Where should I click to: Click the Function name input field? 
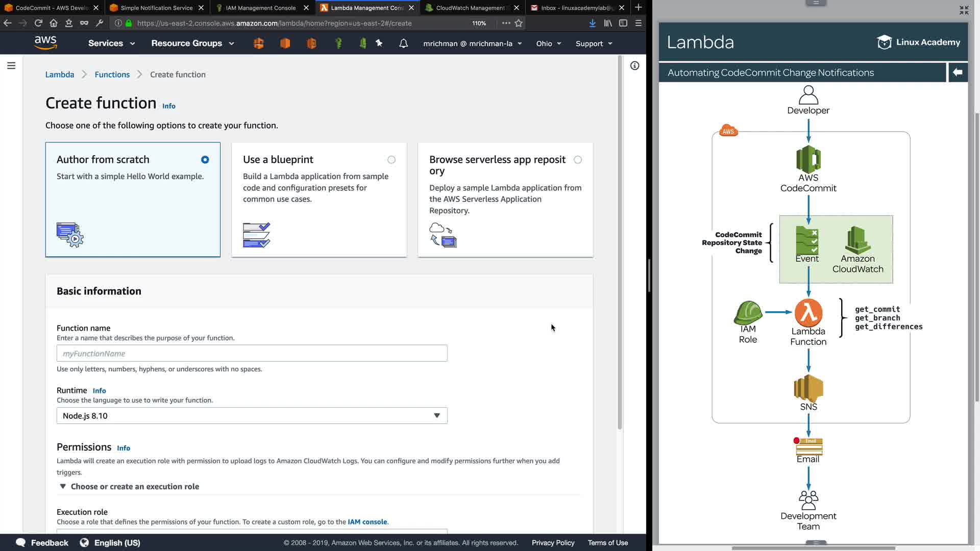click(252, 354)
